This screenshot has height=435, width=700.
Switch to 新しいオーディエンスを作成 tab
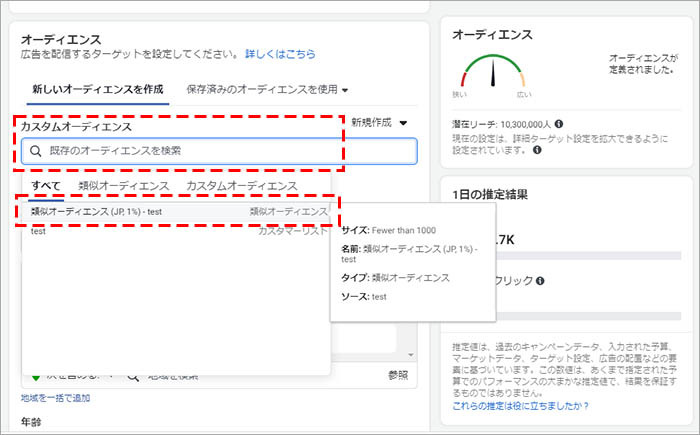[x=97, y=89]
